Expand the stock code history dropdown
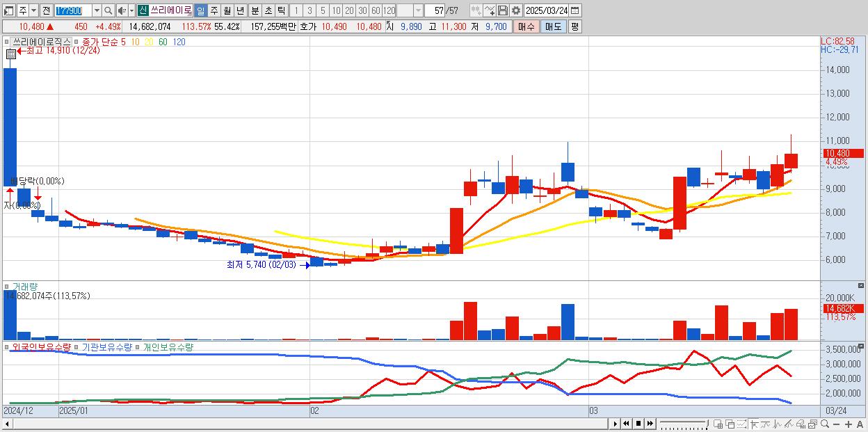Viewport: 868px width, 432px height. point(97,10)
